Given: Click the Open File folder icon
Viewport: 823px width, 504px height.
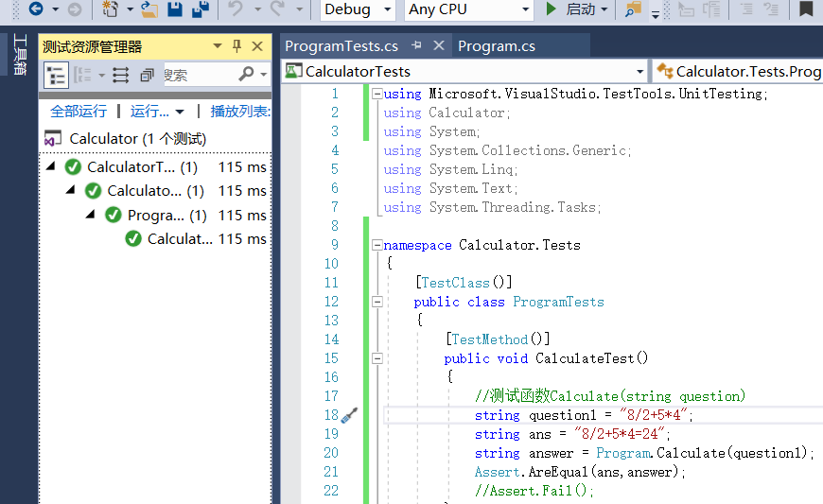Looking at the screenshot, I should click(x=149, y=9).
